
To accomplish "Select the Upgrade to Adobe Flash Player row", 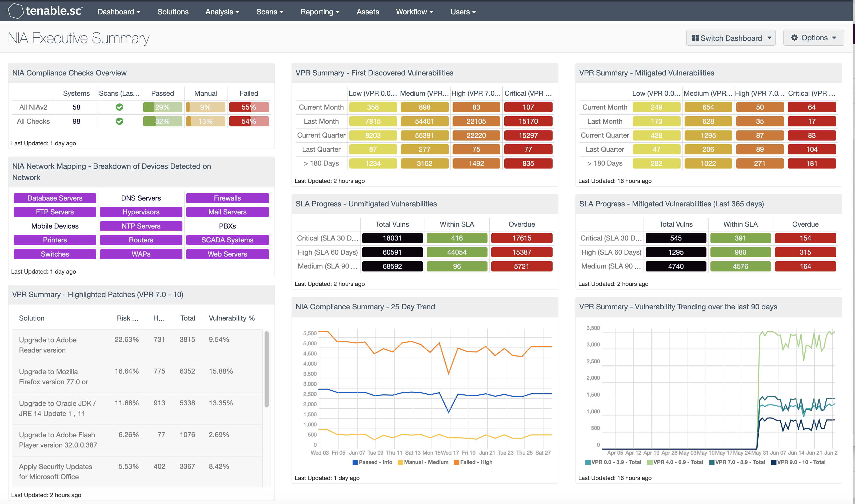I will 138,440.
